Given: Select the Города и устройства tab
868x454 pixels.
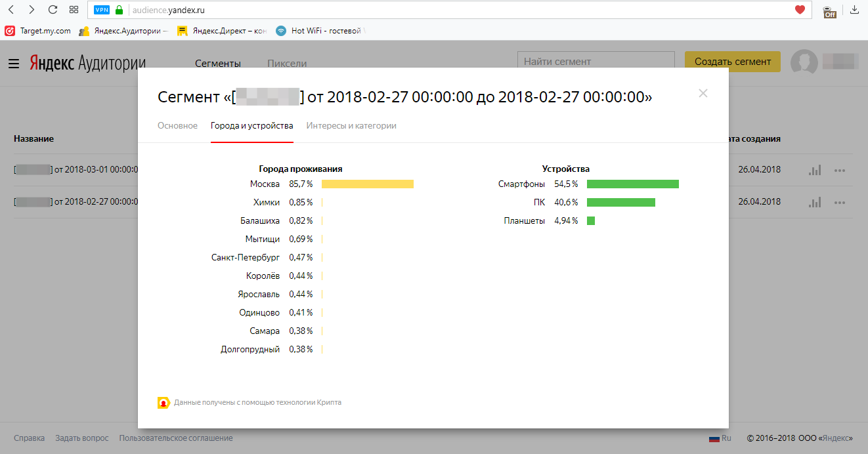Looking at the screenshot, I should [252, 125].
